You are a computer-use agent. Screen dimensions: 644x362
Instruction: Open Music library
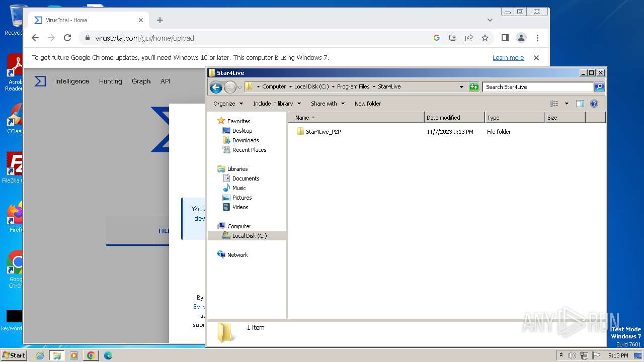pos(239,188)
